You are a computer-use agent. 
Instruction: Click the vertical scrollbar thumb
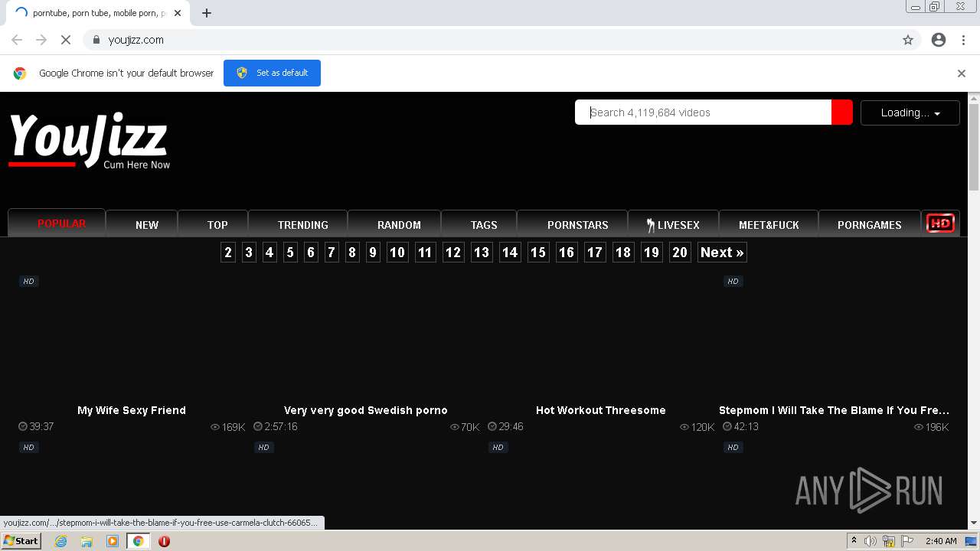point(974,147)
